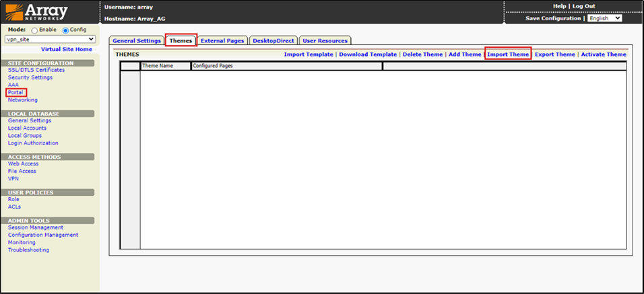This screenshot has width=644, height=294.
Task: Select the Config mode radio button
Action: (x=65, y=30)
